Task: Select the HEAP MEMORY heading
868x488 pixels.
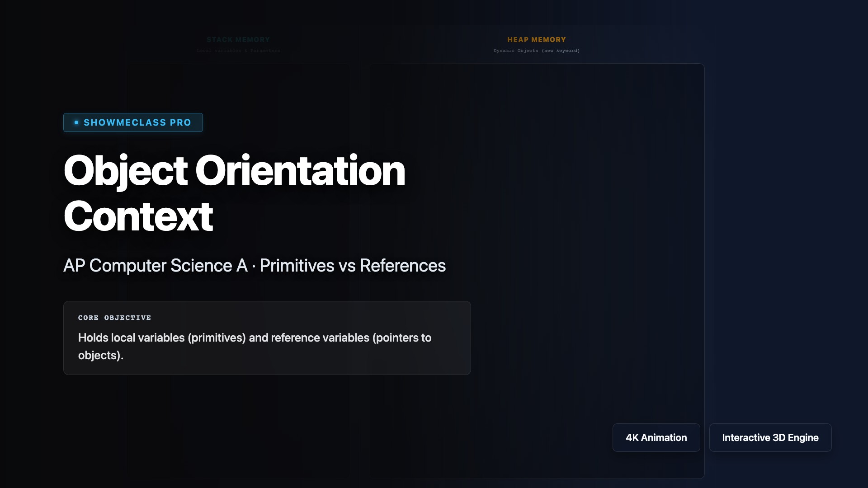Action: coord(536,40)
